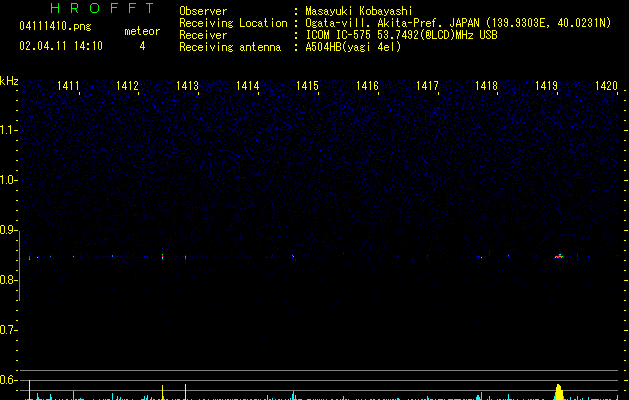The height and width of the screenshot is (400, 629).
Task: Click frequency axis label 0.7
Action: point(7,330)
